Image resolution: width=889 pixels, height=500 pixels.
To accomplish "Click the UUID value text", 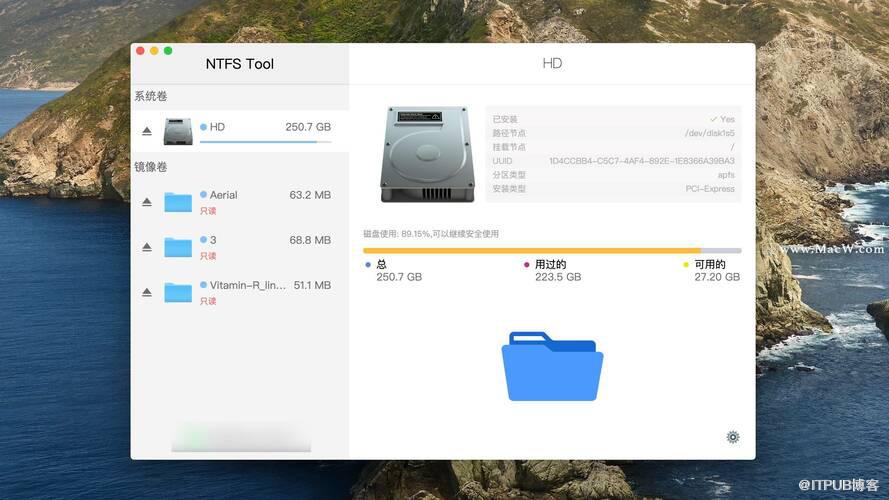I will [x=642, y=161].
